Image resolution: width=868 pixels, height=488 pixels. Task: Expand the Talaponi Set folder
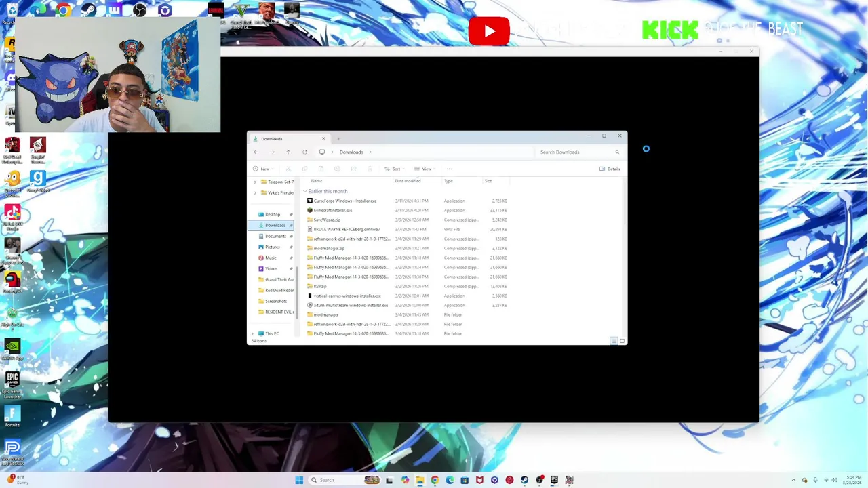pos(255,182)
